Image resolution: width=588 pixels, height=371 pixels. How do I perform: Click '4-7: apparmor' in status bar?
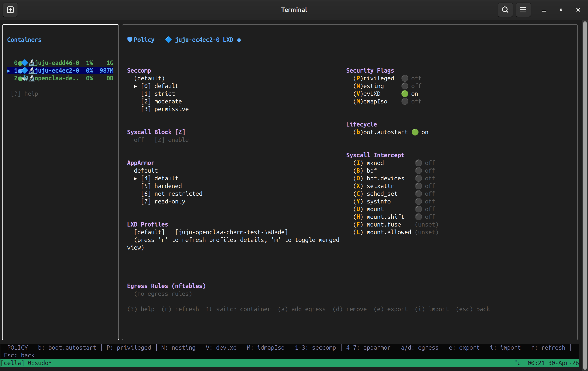368,347
